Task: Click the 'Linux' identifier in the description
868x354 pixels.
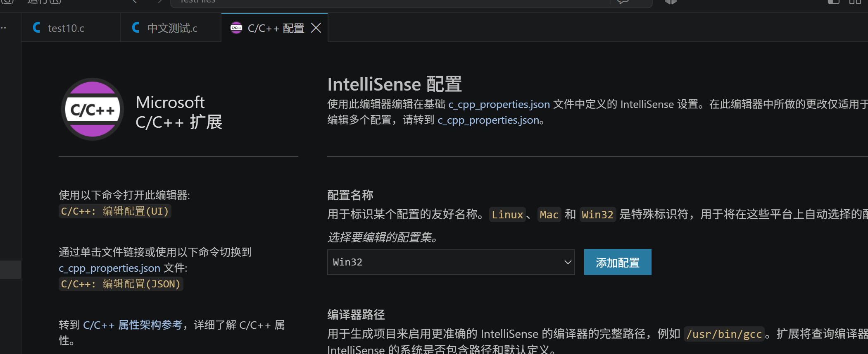Action: click(x=507, y=215)
